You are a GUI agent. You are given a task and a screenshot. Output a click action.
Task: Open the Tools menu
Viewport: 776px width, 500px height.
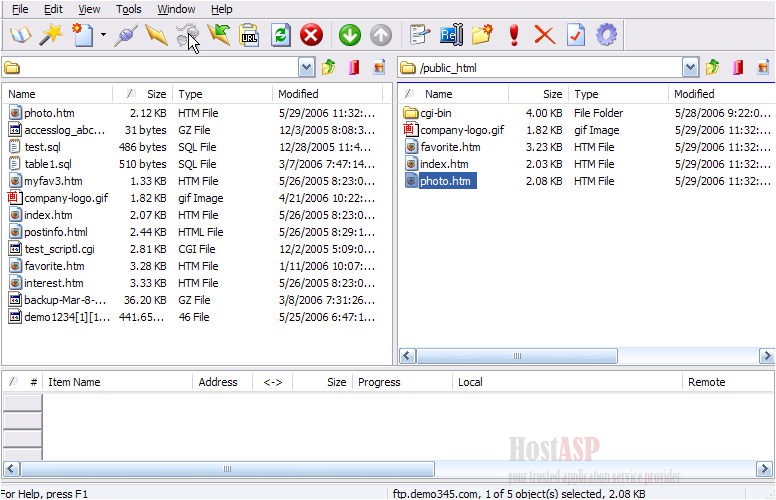pyautogui.click(x=128, y=9)
